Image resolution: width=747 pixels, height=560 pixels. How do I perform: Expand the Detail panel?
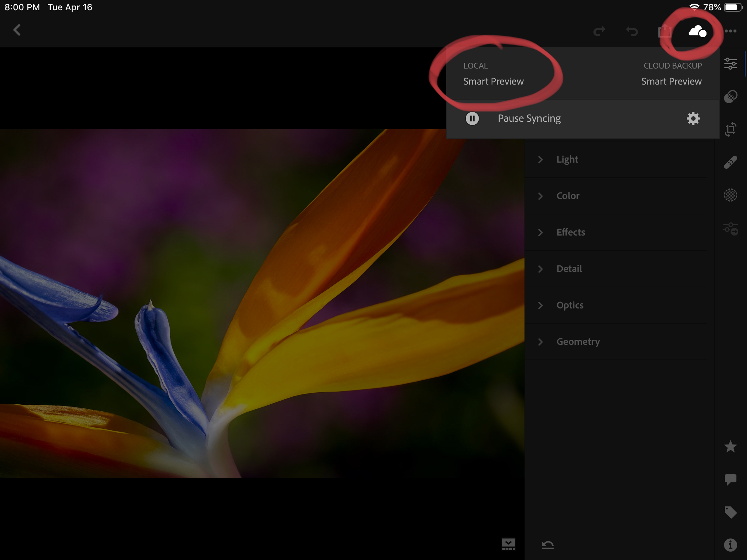click(616, 269)
